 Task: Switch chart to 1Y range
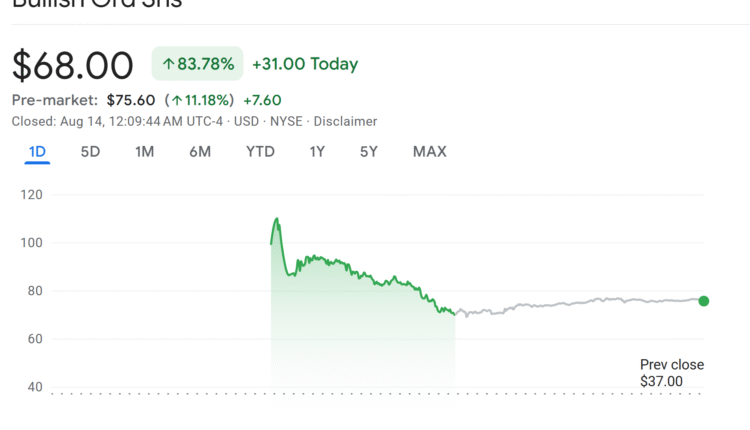tap(317, 152)
